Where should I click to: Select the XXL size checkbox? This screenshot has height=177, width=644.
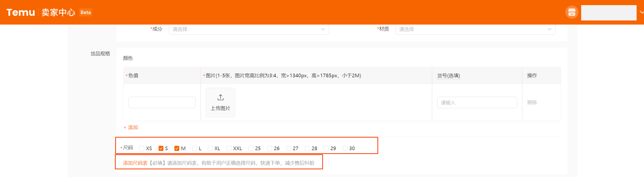[x=229, y=148]
